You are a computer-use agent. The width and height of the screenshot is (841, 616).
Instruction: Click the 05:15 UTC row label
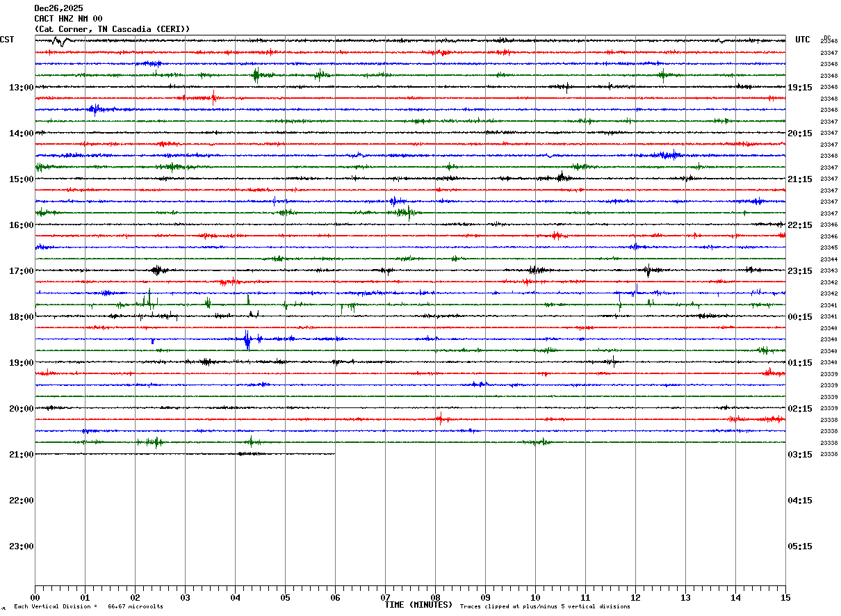pos(800,546)
